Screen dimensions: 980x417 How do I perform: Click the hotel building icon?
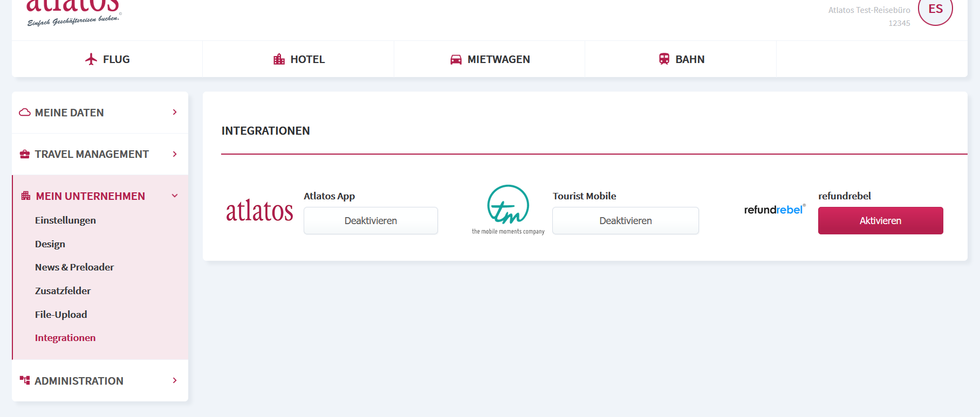tap(279, 59)
